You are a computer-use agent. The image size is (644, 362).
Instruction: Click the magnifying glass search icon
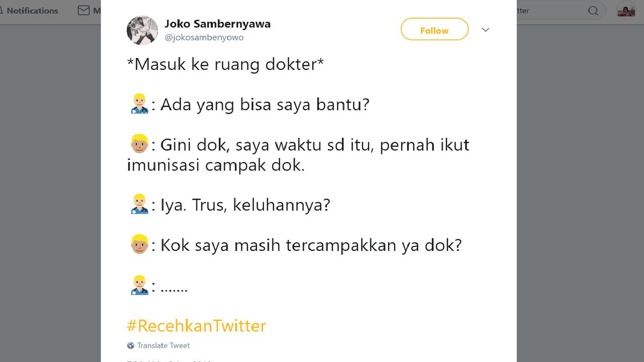593,10
